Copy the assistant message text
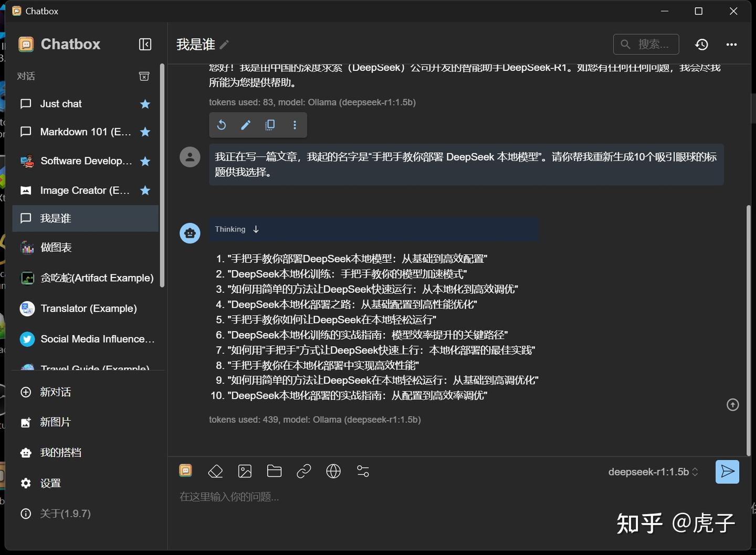This screenshot has width=756, height=555. pos(270,125)
